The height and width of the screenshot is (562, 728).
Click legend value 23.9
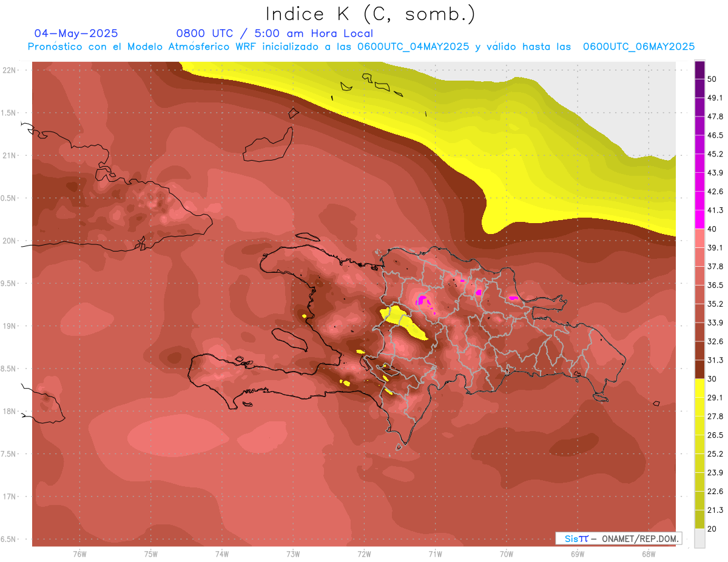(715, 472)
